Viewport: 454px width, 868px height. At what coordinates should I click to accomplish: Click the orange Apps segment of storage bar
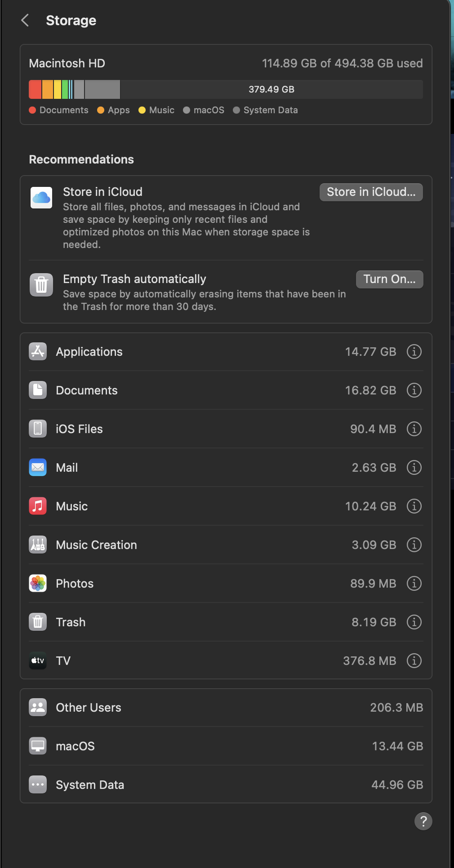[x=48, y=89]
